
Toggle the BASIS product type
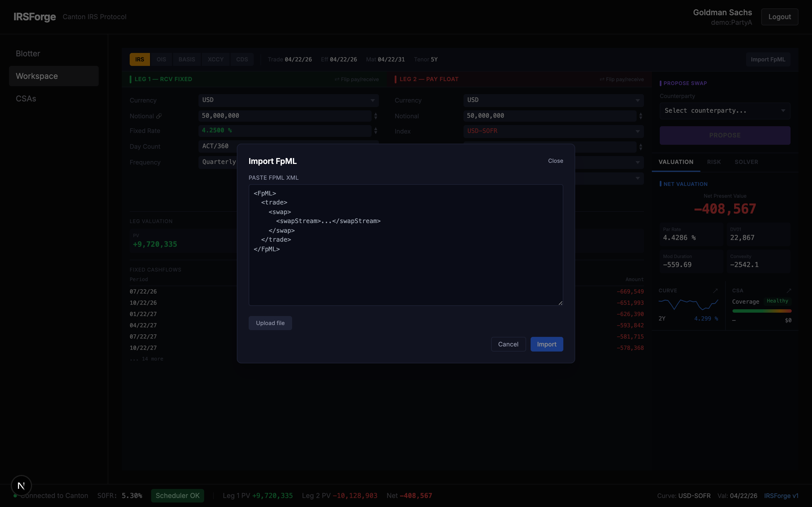tap(187, 59)
